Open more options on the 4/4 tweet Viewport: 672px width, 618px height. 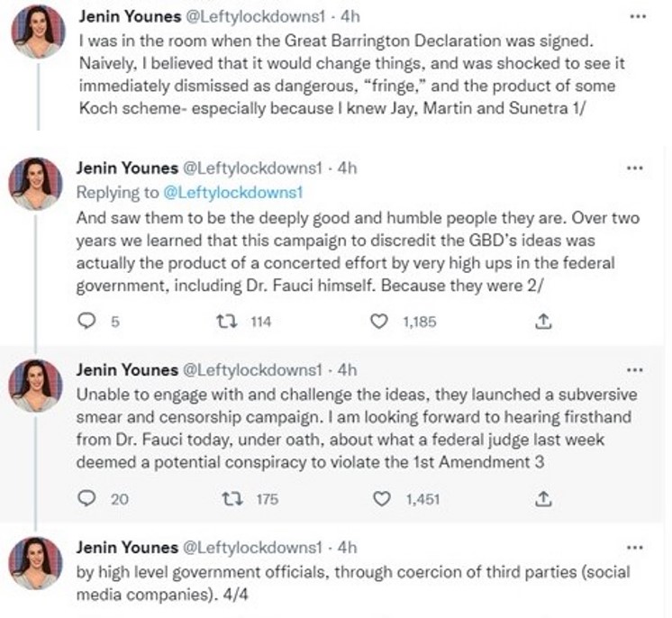[636, 546]
